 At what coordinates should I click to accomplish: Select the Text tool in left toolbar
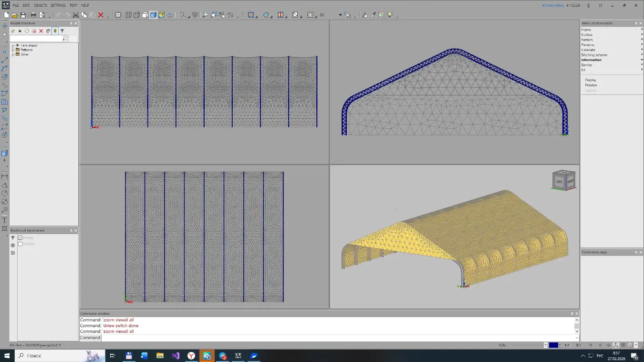[4, 220]
